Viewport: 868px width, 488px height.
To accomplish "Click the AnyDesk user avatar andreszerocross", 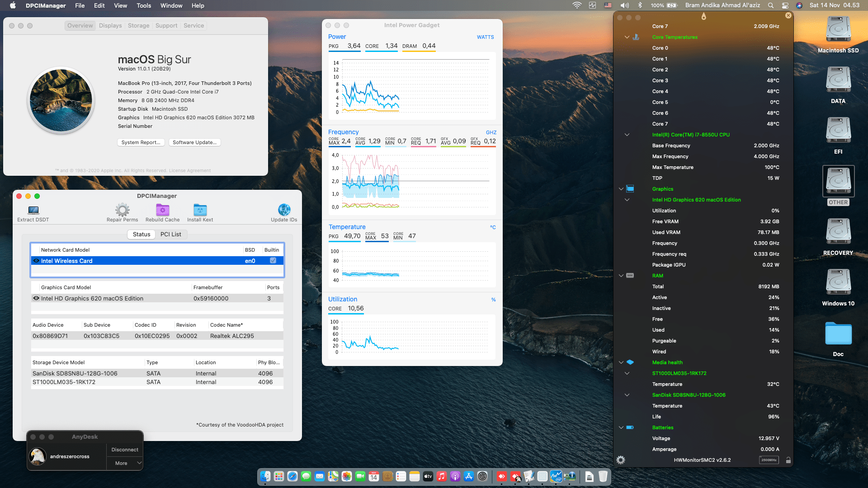I will (38, 456).
